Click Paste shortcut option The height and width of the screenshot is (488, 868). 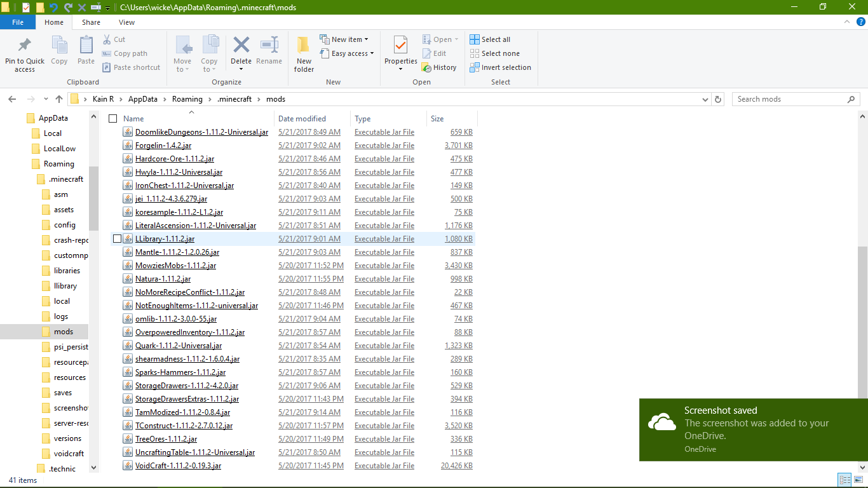(131, 67)
